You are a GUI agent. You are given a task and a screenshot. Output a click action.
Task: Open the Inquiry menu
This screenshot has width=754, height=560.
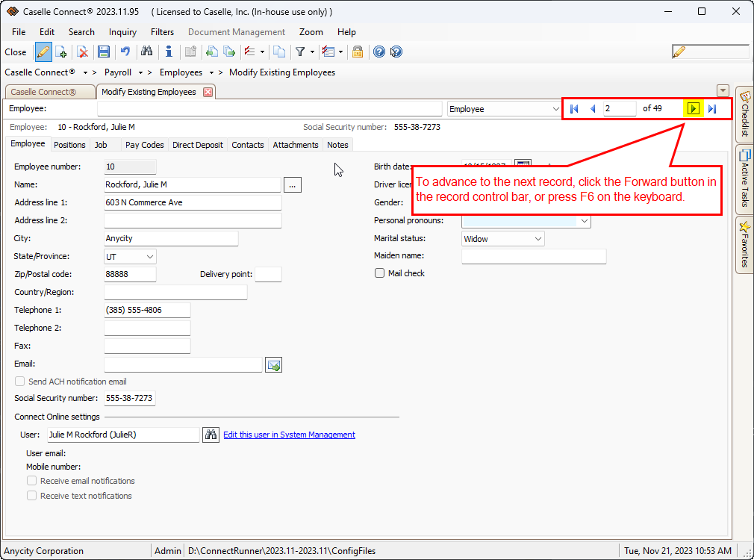coord(122,32)
